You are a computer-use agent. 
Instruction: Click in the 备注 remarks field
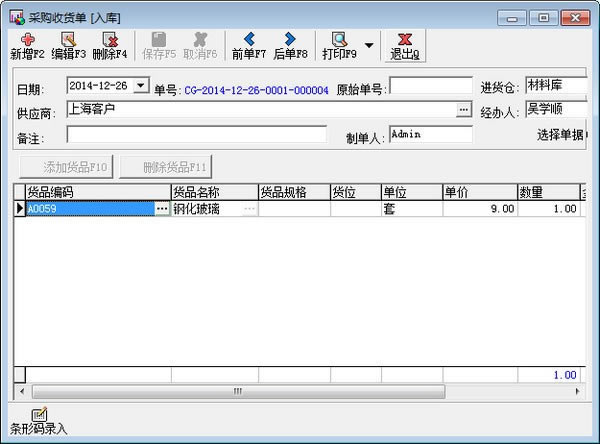(x=196, y=134)
